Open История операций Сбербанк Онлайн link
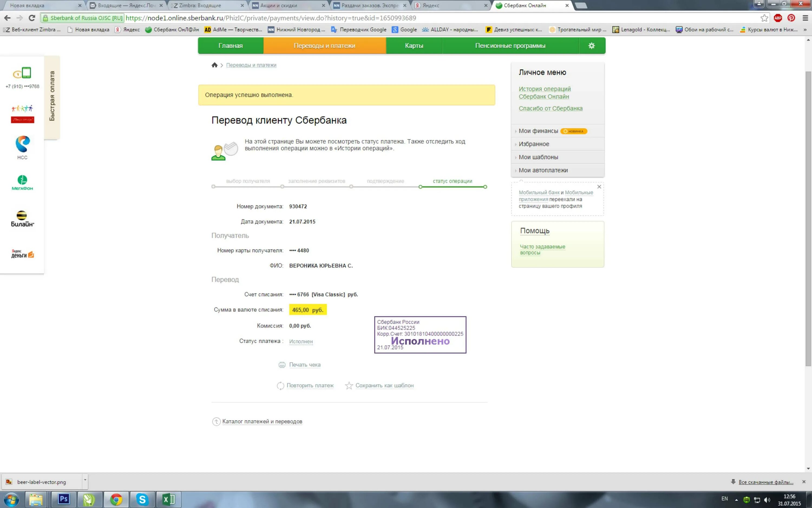The image size is (812, 508). (545, 93)
